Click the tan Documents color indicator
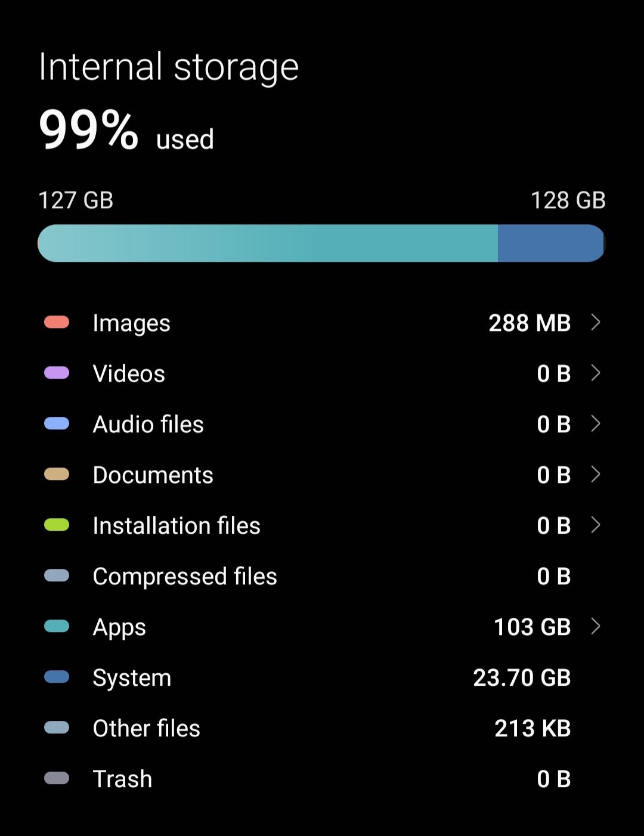The width and height of the screenshot is (644, 836). (57, 475)
